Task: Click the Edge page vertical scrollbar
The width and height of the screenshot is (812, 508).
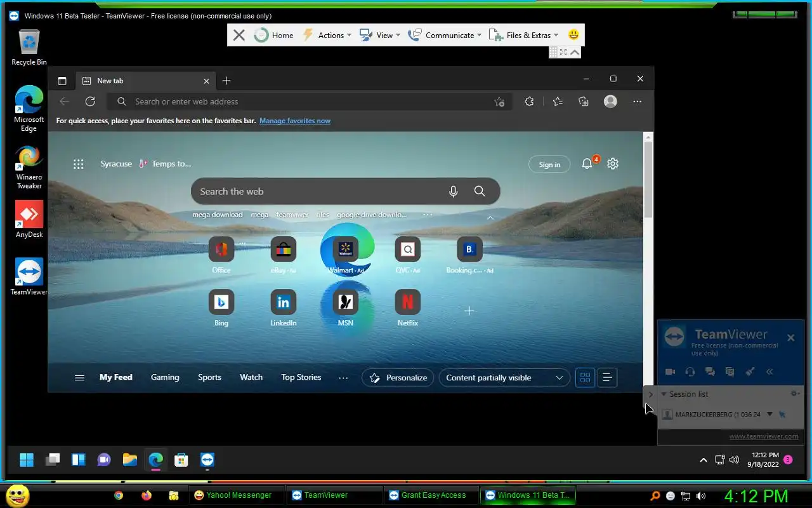Action: pos(648,181)
